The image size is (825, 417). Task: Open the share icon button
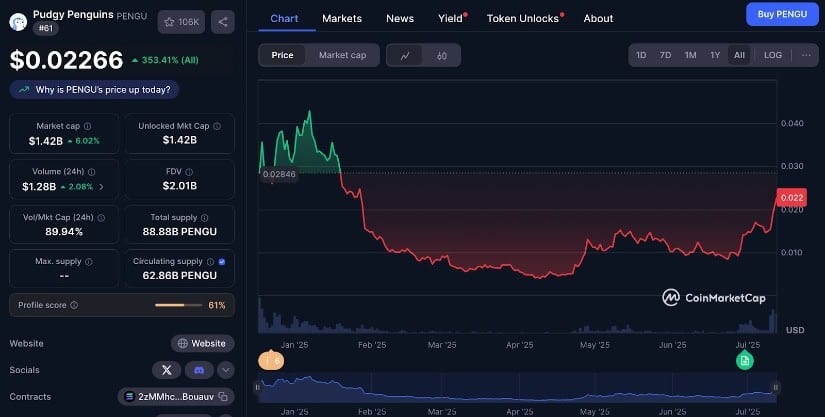point(223,22)
